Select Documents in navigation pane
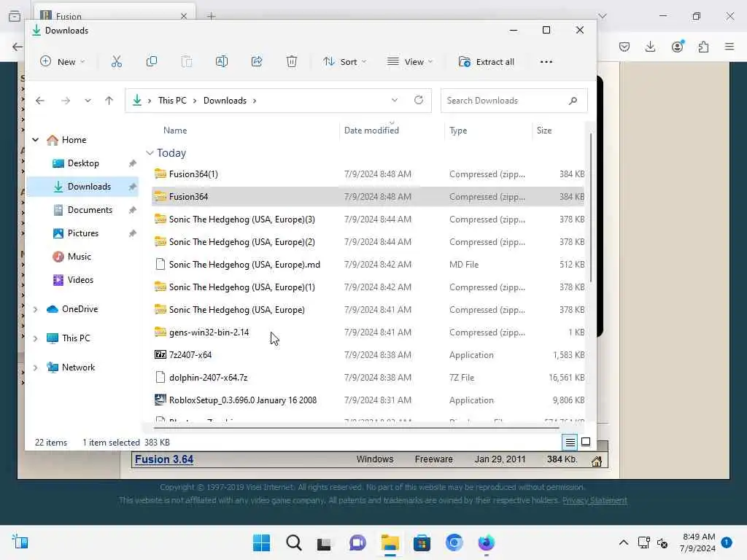The width and height of the screenshot is (747, 560). tap(83, 210)
